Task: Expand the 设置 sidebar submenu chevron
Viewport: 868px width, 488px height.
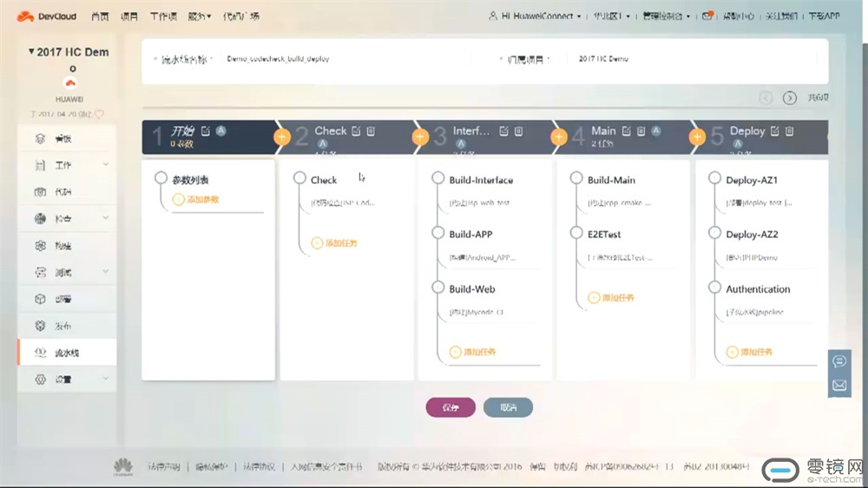Action: [106, 379]
